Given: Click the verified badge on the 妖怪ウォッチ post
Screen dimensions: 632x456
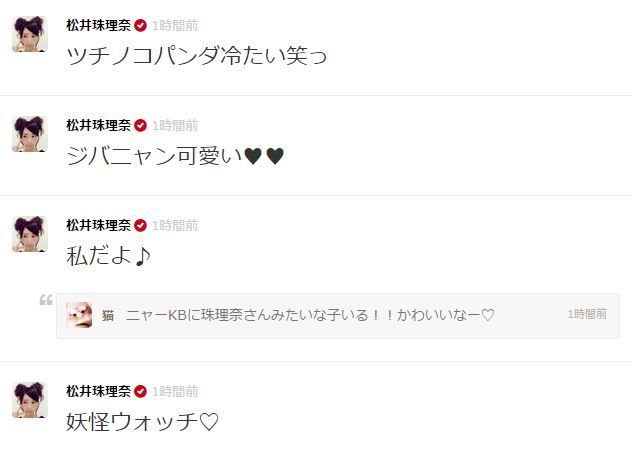Looking at the screenshot, I should pyautogui.click(x=140, y=391).
